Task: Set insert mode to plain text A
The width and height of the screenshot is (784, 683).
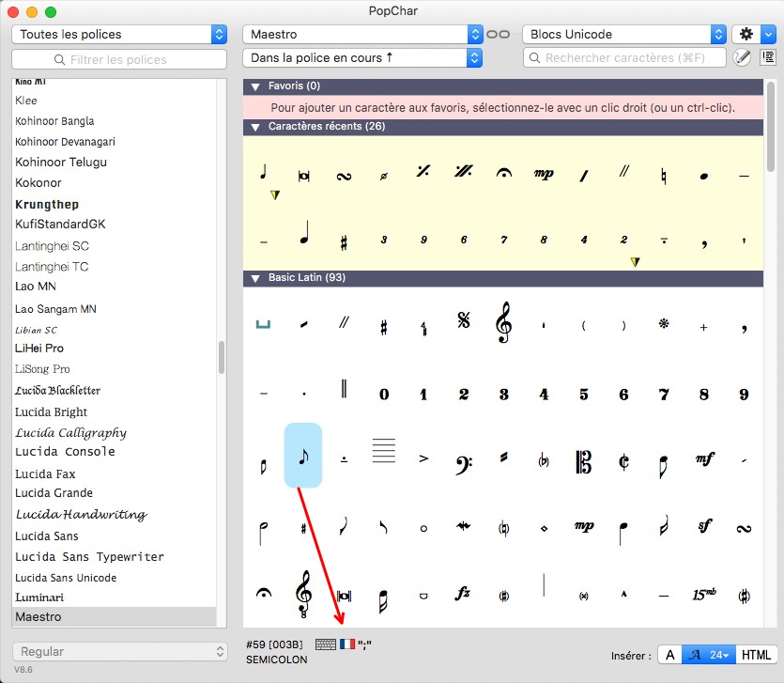Action: 669,655
